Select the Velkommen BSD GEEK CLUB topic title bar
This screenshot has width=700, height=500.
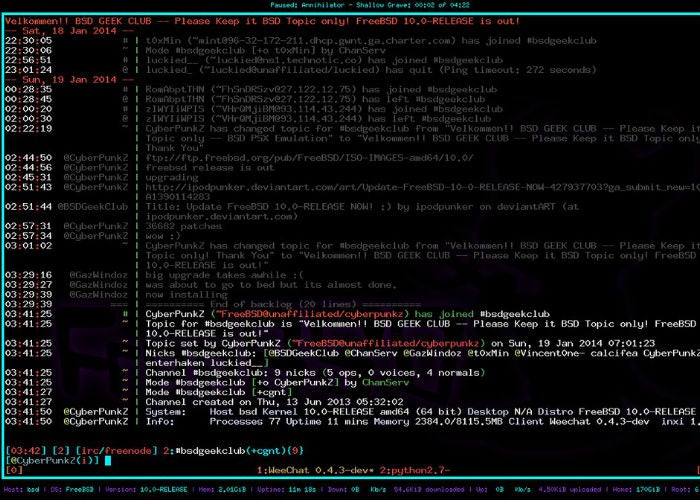[x=262, y=21]
